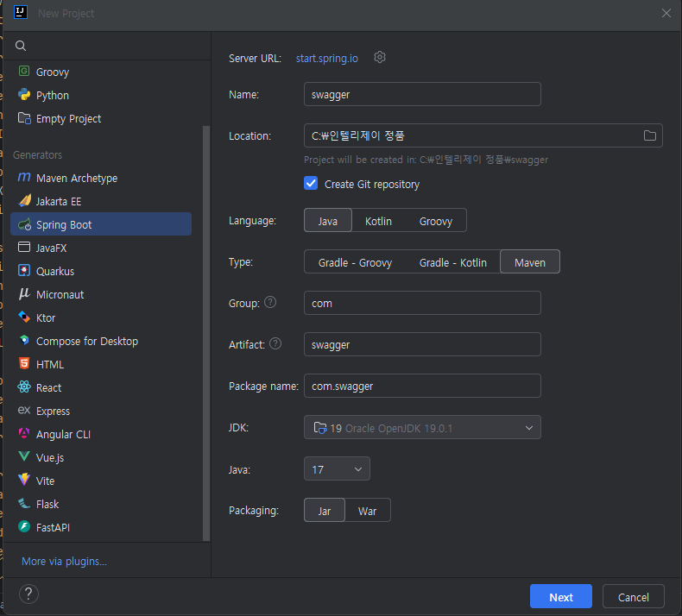Click the Name input field
Image resolution: width=682 pixels, height=616 pixels.
(x=422, y=94)
